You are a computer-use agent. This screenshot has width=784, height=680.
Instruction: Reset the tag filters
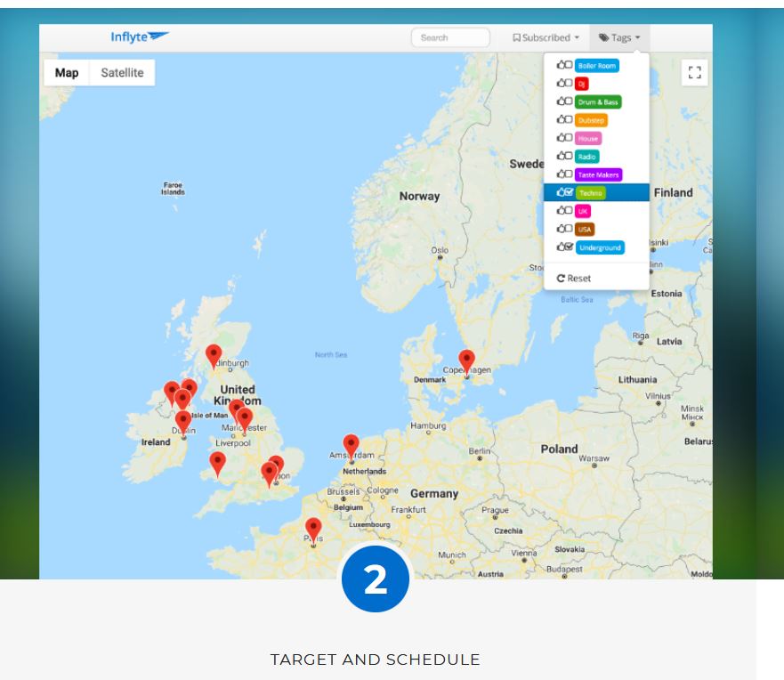(x=573, y=278)
